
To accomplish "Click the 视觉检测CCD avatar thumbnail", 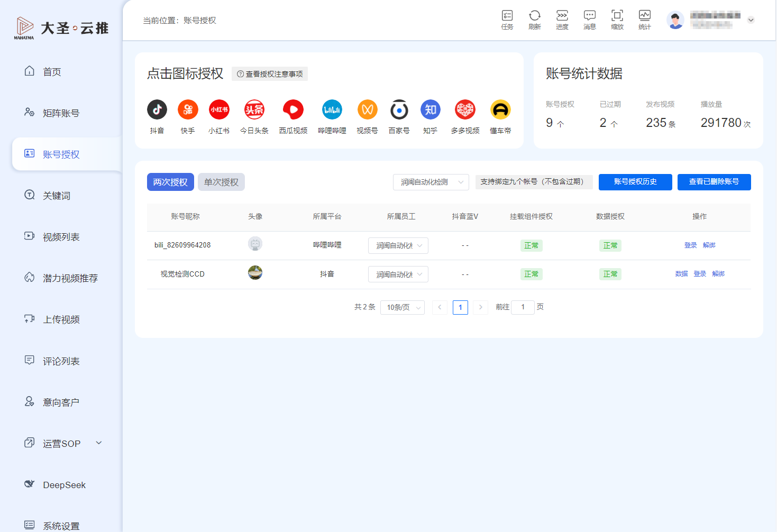I will (255, 273).
